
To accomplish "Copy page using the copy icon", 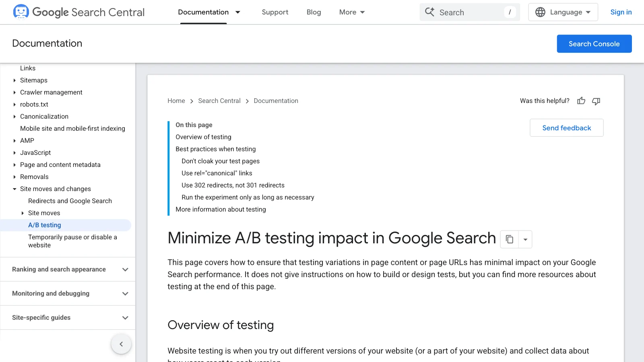I will point(510,239).
